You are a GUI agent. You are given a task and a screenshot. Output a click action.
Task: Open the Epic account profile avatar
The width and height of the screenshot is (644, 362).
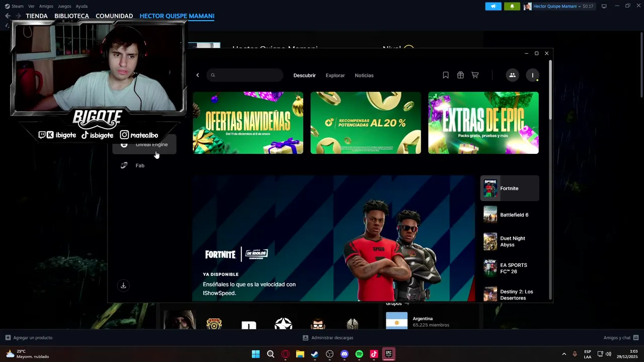click(x=532, y=75)
